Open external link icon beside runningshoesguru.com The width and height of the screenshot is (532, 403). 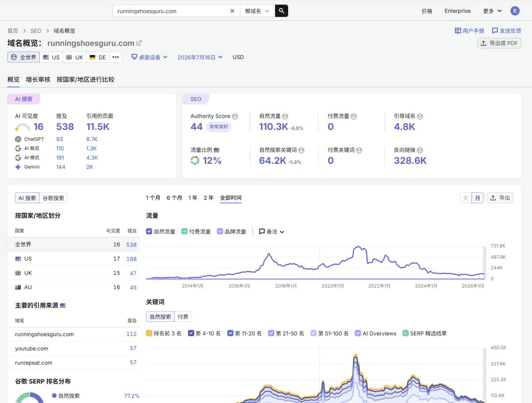click(x=139, y=43)
